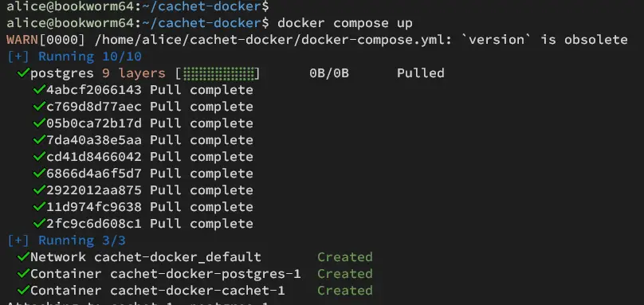The image size is (644, 305).
Task: Click the Pulled status text
Action: (x=421, y=73)
